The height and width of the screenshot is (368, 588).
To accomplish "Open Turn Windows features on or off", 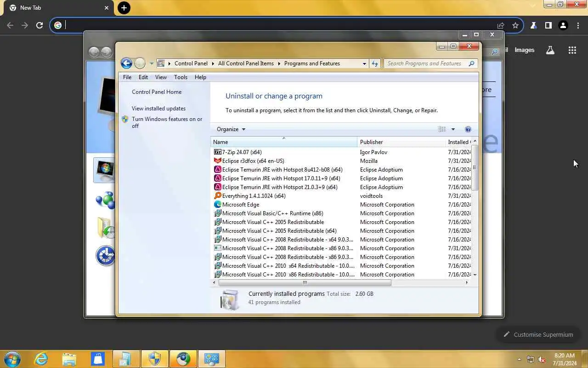I will 167,122.
